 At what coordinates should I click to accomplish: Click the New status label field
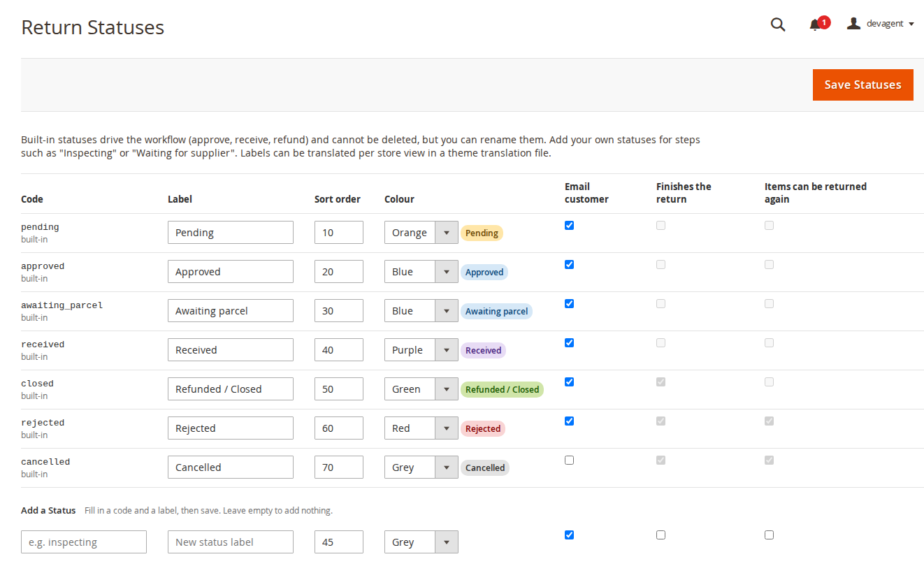pyautogui.click(x=231, y=542)
